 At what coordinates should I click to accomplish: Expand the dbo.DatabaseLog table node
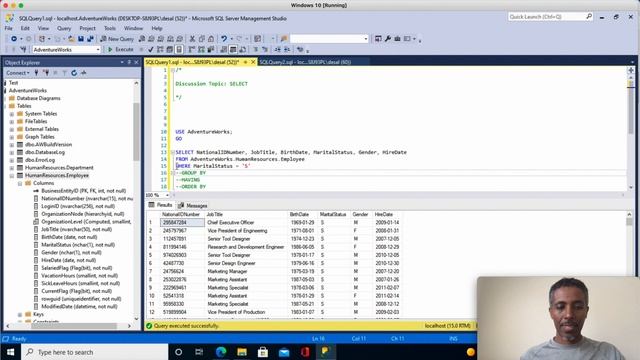pyautogui.click(x=12, y=152)
